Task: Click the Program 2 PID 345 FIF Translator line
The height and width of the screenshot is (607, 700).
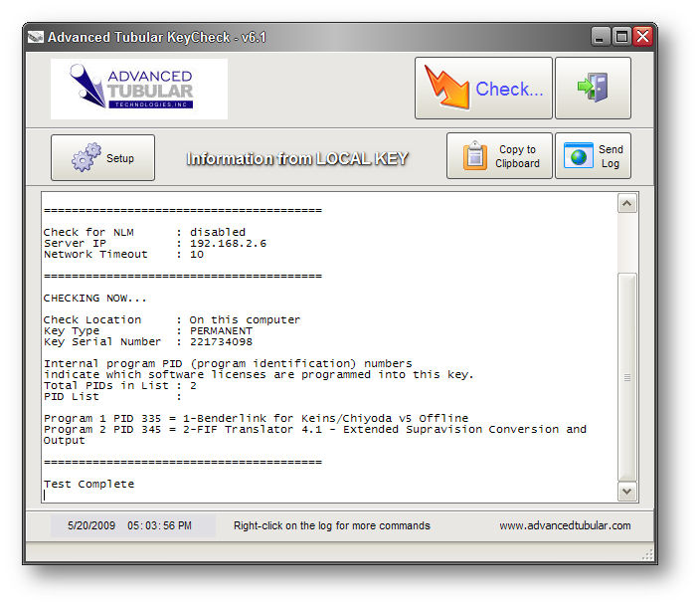Action: (x=315, y=435)
